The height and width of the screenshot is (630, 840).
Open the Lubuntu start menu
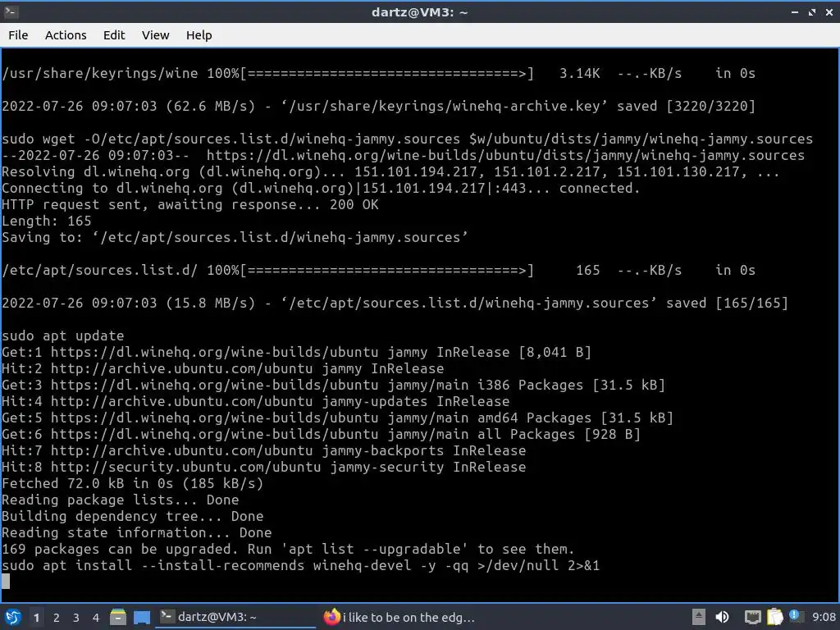12,617
